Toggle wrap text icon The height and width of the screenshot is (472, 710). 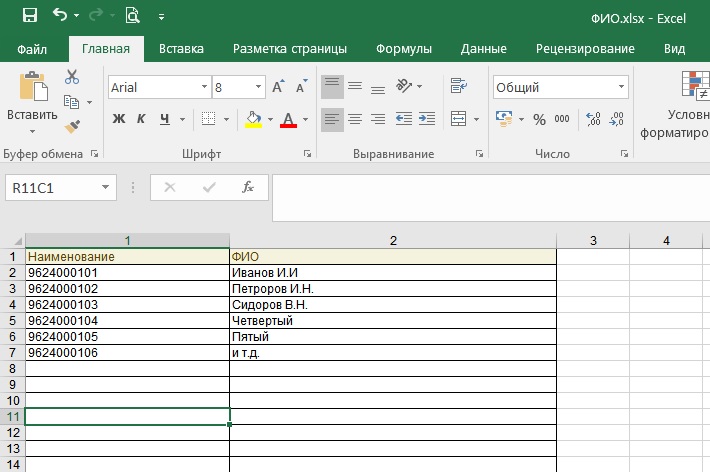(x=459, y=86)
